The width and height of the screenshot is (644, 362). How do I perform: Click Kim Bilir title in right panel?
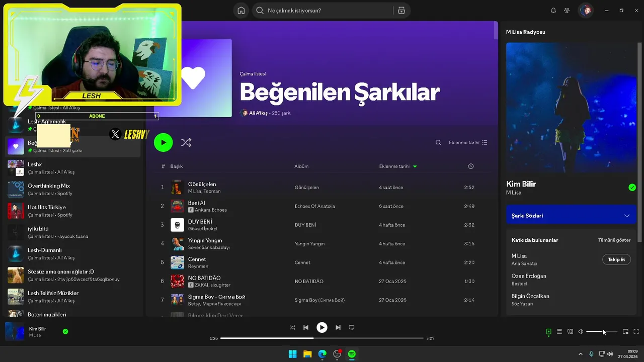(x=521, y=184)
